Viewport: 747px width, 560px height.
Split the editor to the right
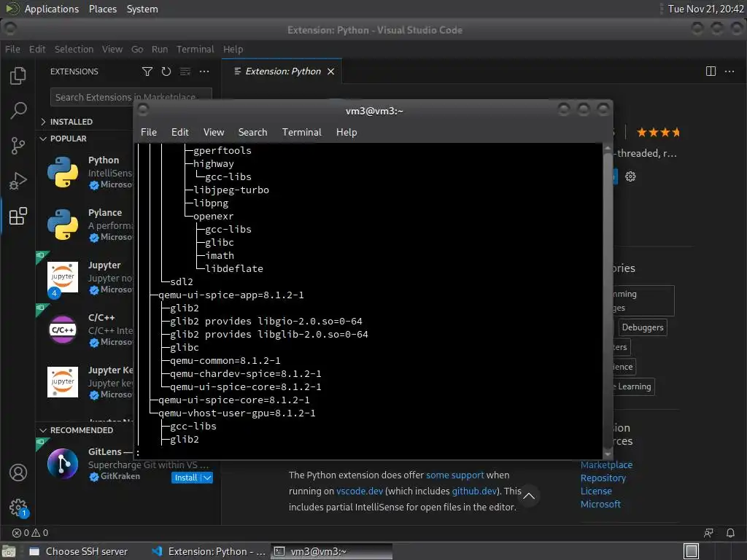711,71
